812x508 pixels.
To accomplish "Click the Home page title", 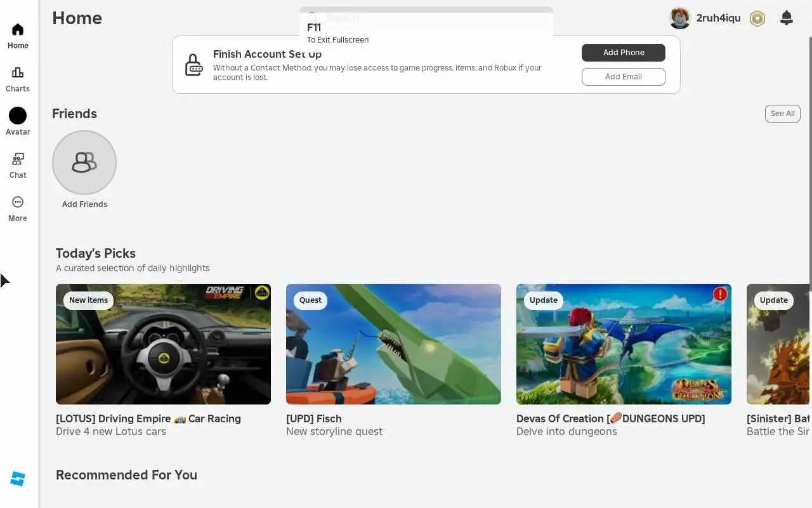I will point(77,18).
